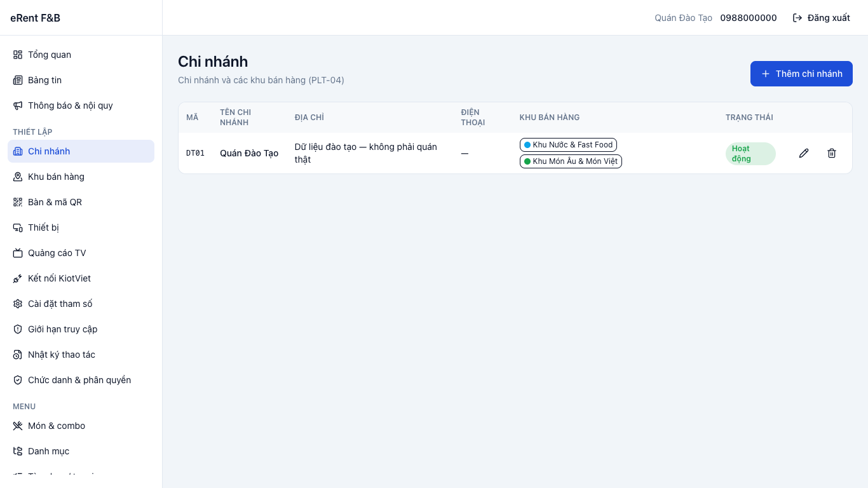Click the Chi nhánh building icon in sidebar
Screen dimensions: 868x488
[x=18, y=151]
